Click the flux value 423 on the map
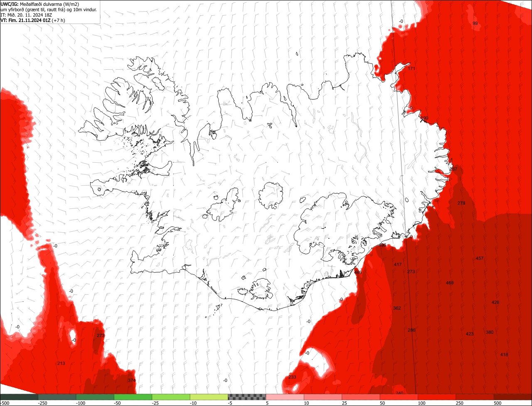 pyautogui.click(x=470, y=334)
